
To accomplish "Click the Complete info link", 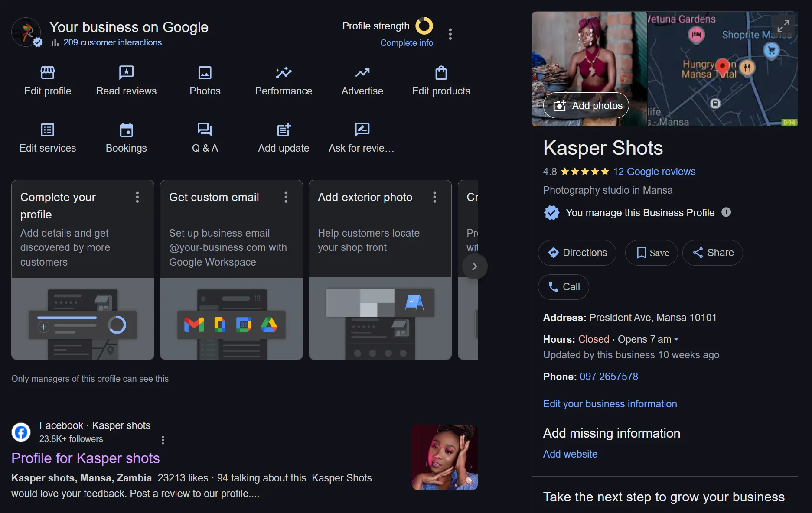I will click(407, 43).
